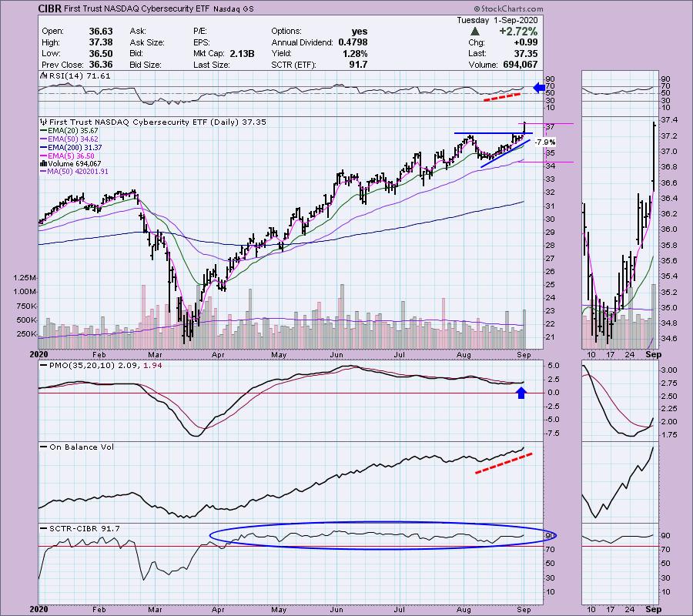The image size is (693, 616).
Task: Select the SCTR (ETF) value in the quote table
Action: point(358,65)
